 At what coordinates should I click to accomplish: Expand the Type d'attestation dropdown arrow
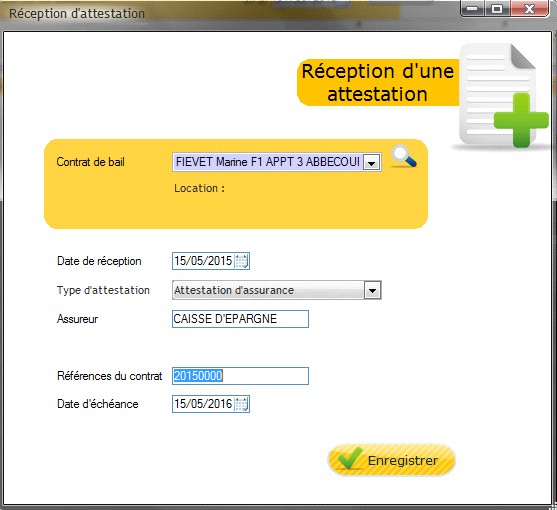point(372,290)
